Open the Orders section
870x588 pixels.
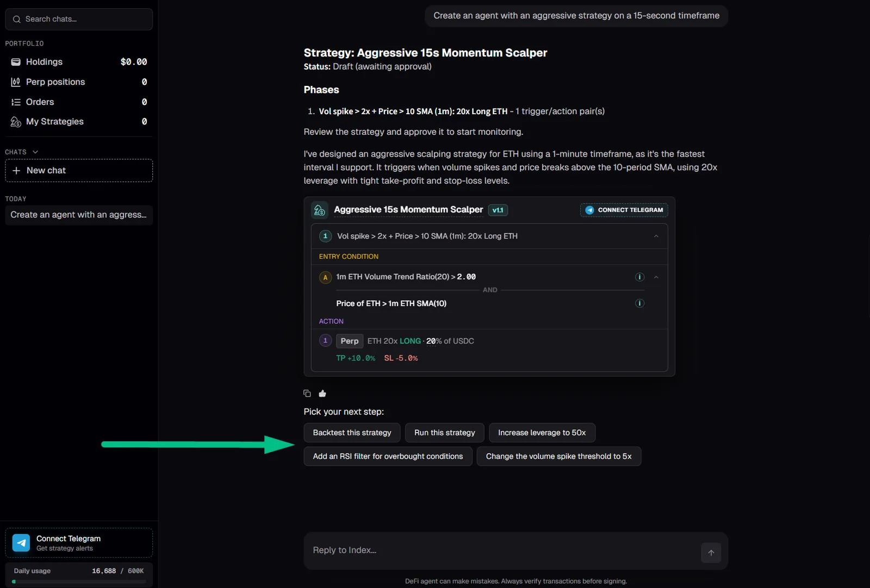pos(79,102)
